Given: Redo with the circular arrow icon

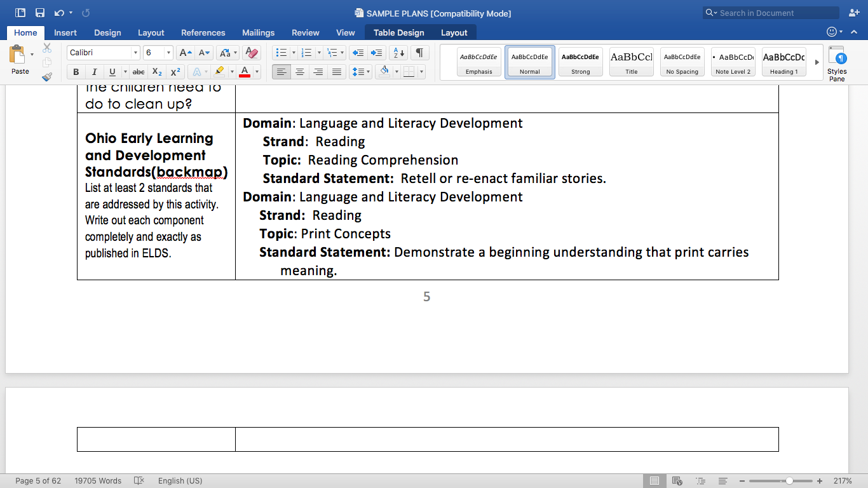Looking at the screenshot, I should [x=86, y=13].
